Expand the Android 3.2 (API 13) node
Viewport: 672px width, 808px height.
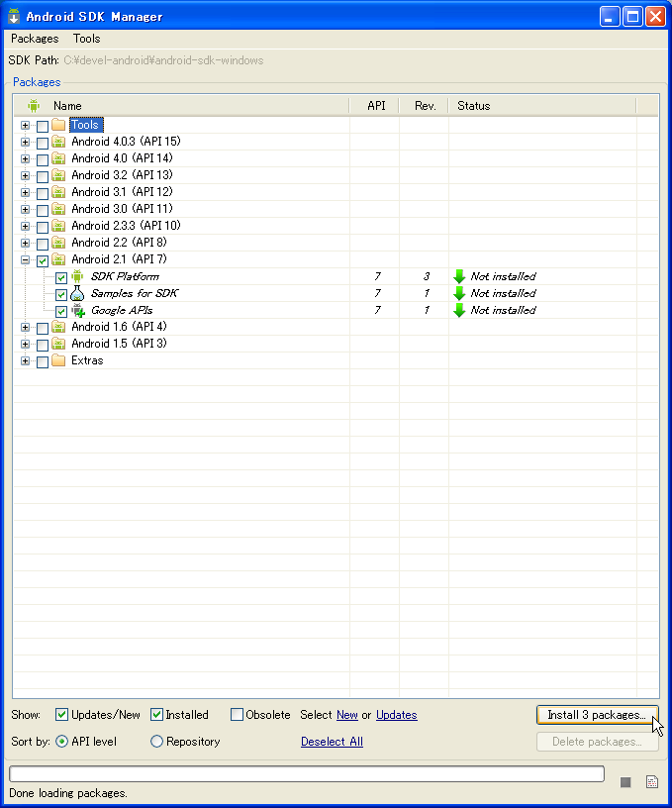[25, 175]
